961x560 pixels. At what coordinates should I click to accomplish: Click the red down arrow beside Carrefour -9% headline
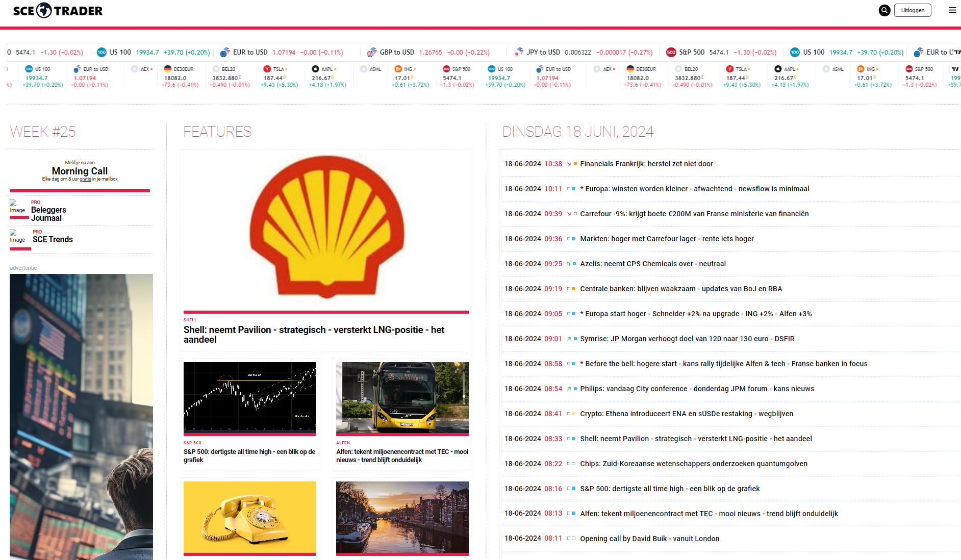[x=569, y=214]
